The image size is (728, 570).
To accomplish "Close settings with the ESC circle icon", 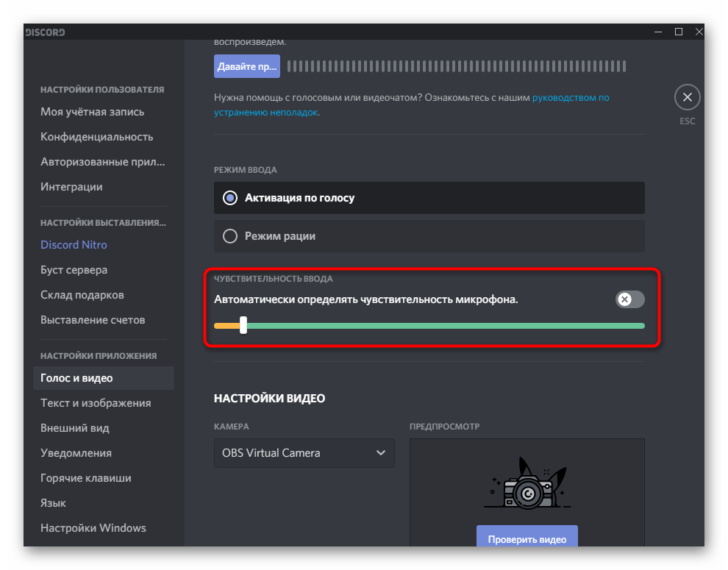I will [687, 97].
